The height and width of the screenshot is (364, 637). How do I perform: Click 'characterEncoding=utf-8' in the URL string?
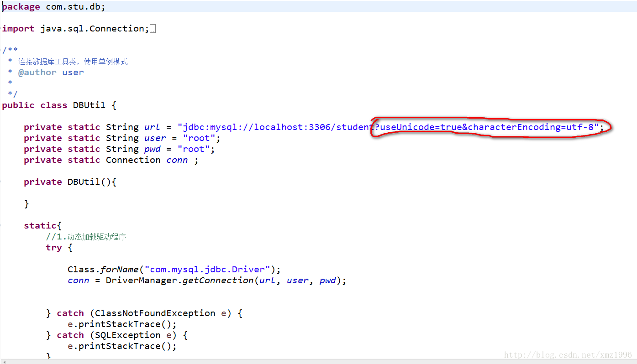(531, 127)
